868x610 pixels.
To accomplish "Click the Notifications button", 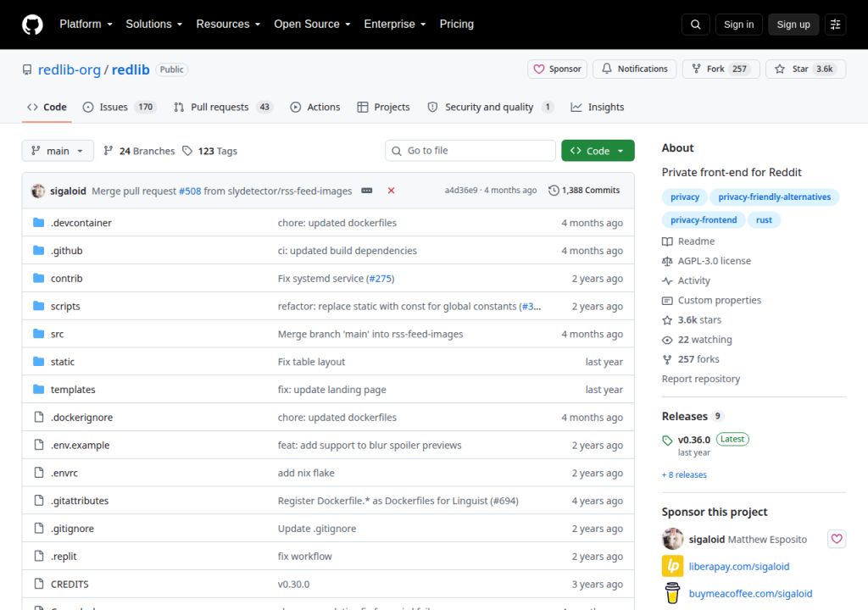I will click(634, 69).
